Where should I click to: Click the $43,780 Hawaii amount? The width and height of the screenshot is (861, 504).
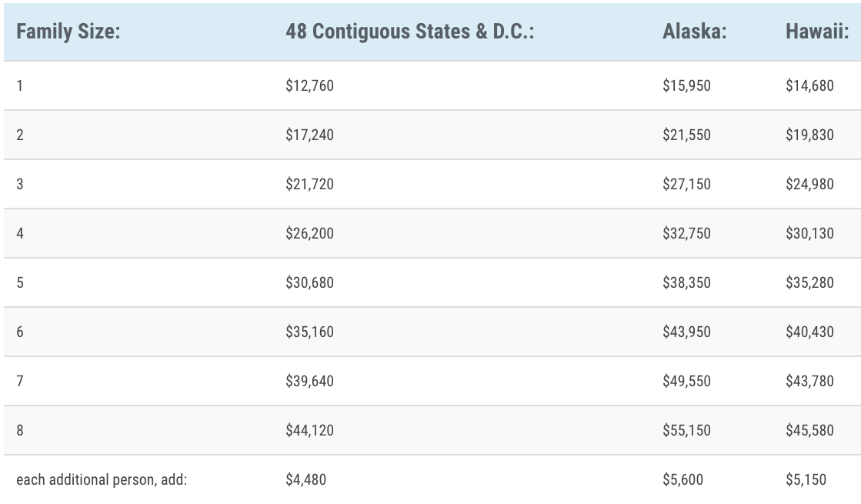click(x=809, y=381)
